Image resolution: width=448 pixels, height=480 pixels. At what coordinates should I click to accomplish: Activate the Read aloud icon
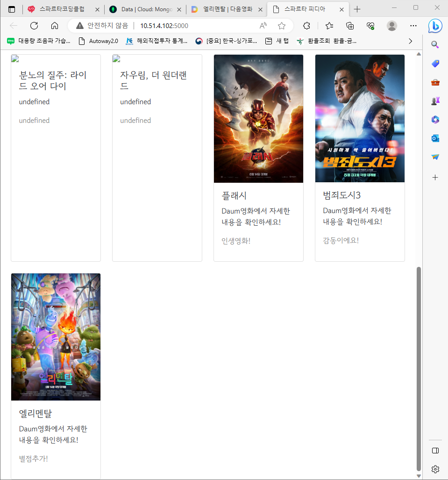(x=263, y=26)
